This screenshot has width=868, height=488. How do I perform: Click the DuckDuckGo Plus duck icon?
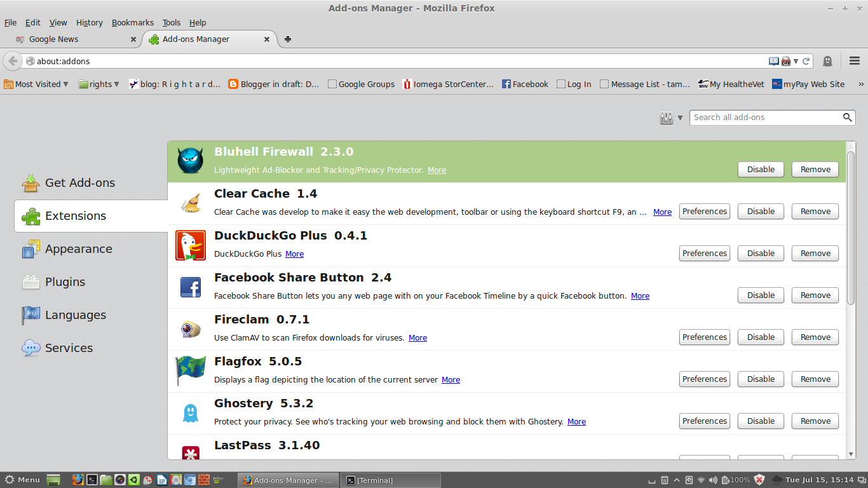(x=191, y=245)
